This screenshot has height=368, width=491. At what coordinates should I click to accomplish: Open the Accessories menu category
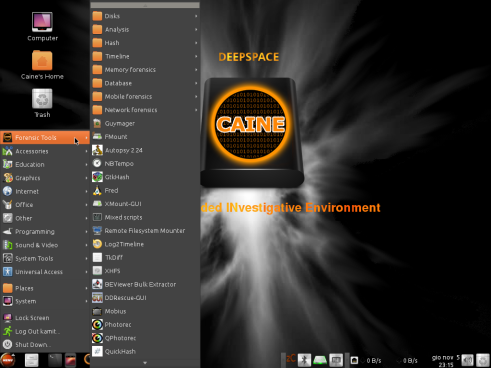pos(45,151)
